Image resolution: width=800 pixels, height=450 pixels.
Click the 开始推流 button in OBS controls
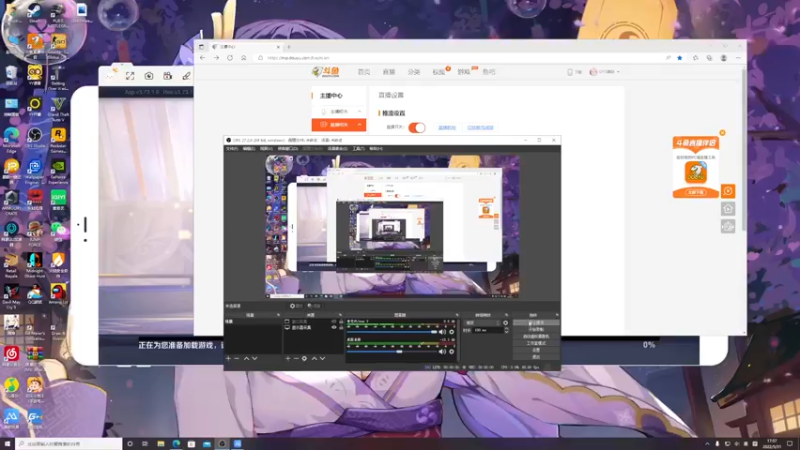(x=536, y=323)
